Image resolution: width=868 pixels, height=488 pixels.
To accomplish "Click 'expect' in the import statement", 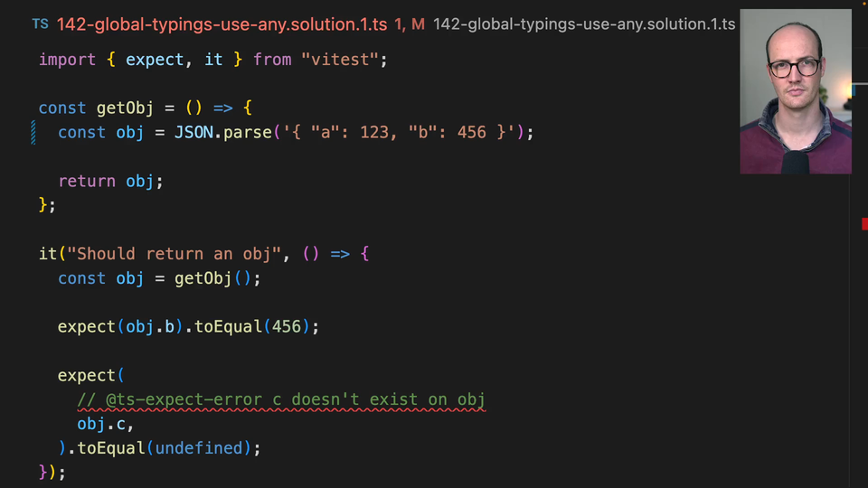I will click(155, 60).
